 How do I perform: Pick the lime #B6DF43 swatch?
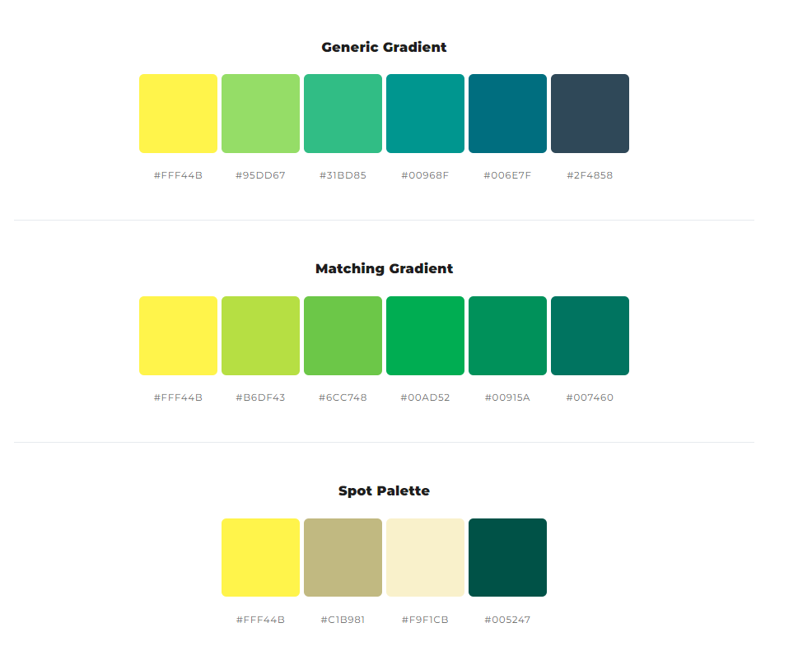pos(260,336)
